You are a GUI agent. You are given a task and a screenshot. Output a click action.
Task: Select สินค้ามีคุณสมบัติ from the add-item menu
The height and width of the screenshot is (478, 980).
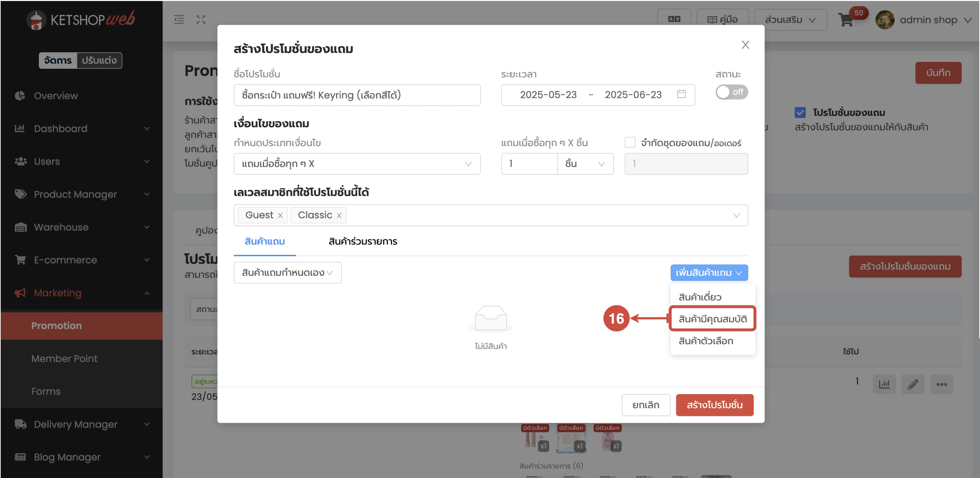coord(712,318)
